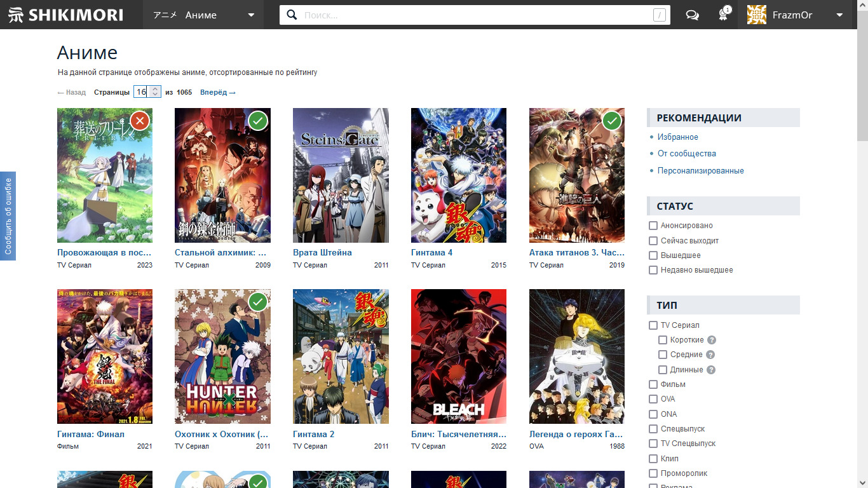Tick the Средние length checkbox

pyautogui.click(x=663, y=355)
